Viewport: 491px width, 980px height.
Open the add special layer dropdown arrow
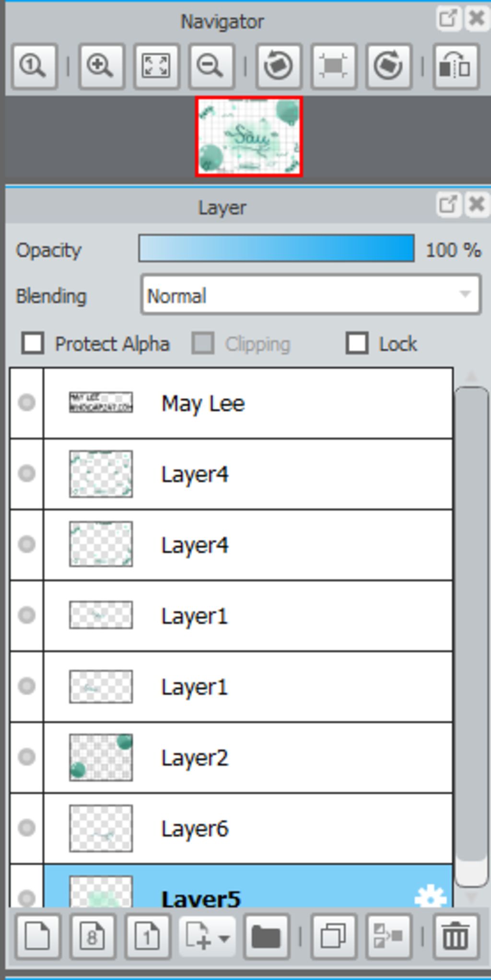point(224,937)
